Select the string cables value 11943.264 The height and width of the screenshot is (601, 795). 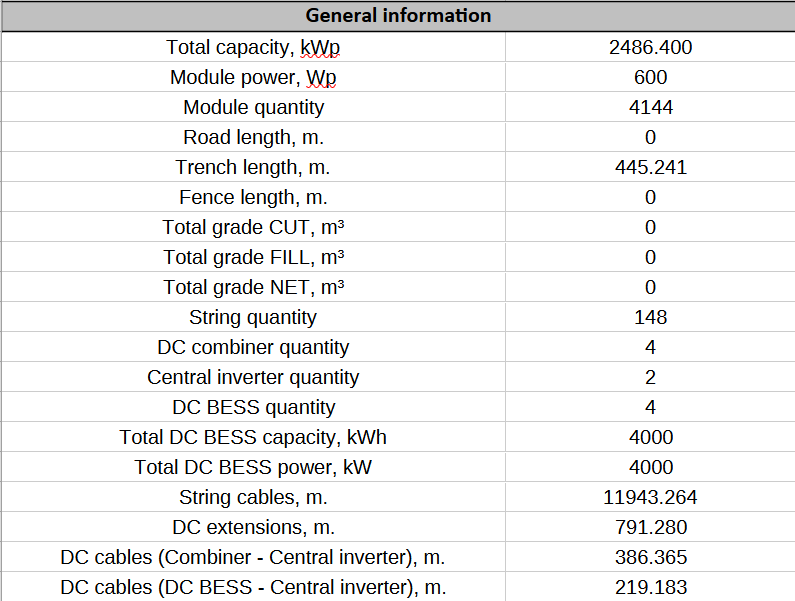(651, 497)
